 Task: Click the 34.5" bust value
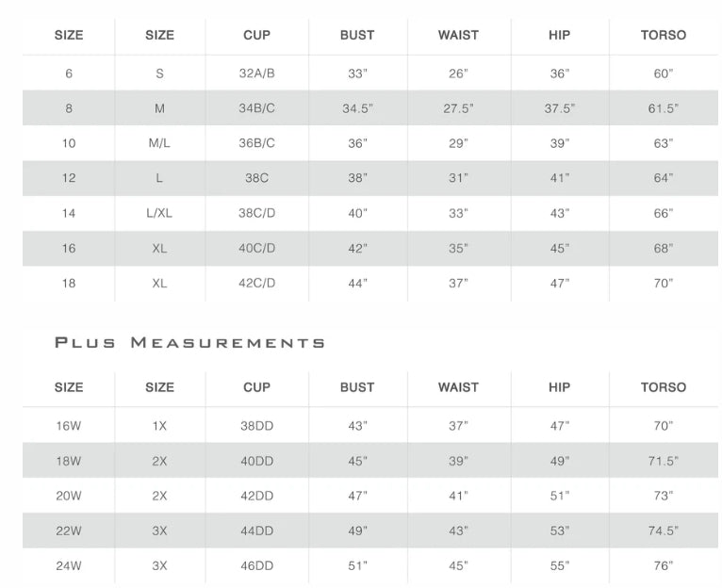[x=357, y=108]
